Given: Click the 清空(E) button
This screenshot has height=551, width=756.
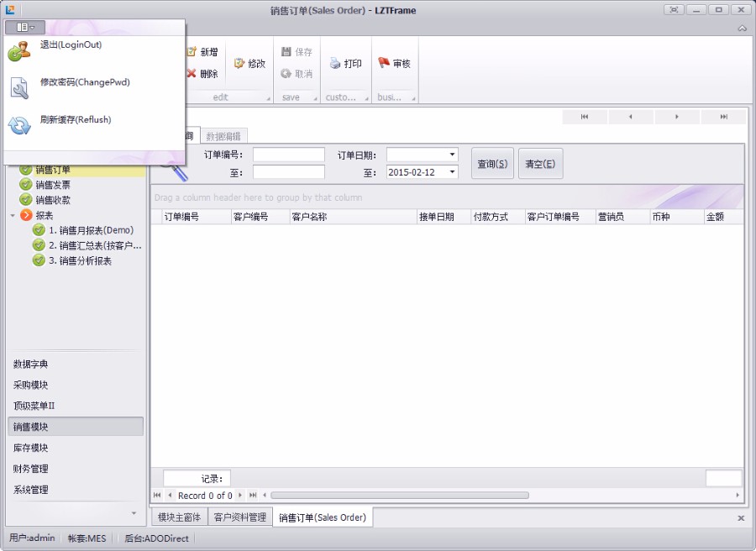Looking at the screenshot, I should click(x=540, y=164).
